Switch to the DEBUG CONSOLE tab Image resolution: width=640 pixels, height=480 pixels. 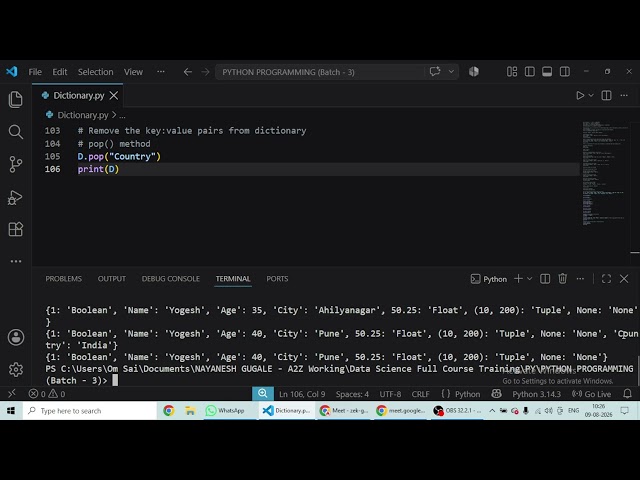[171, 279]
